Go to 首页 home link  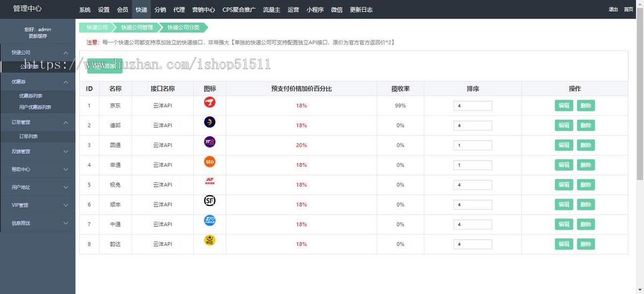coord(628,10)
